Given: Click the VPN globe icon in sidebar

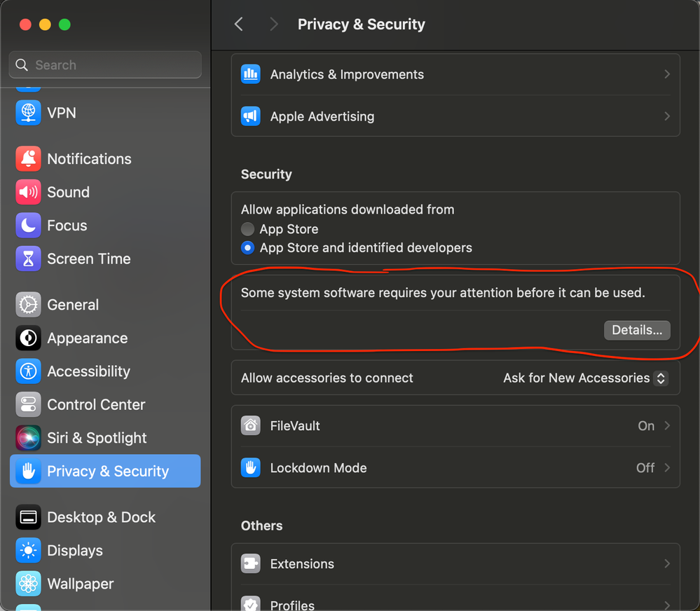Looking at the screenshot, I should (x=28, y=113).
